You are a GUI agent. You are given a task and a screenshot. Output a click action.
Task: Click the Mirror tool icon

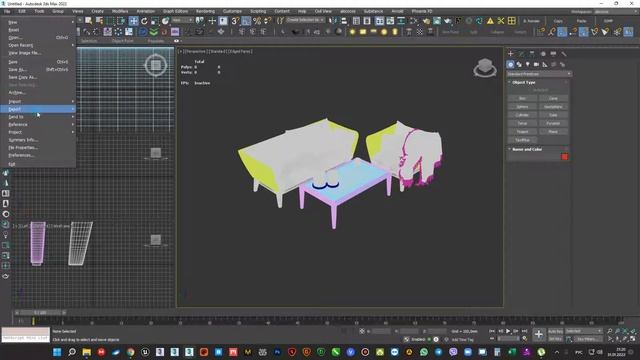pos(333,20)
